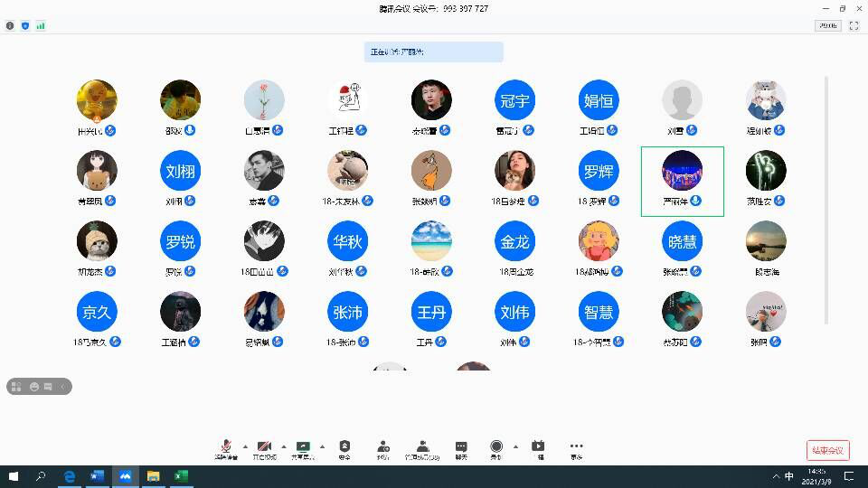Open the three-dot more menu
This screenshot has height=488, width=868.
click(576, 446)
